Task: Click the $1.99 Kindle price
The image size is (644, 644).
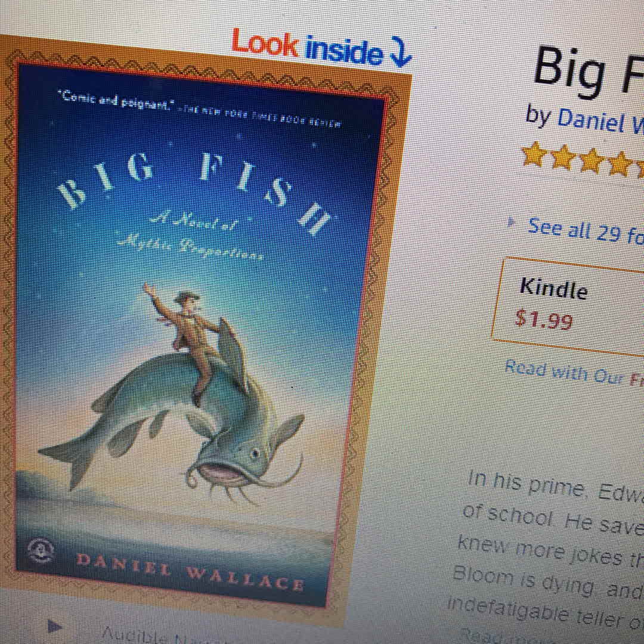Action: (x=544, y=318)
